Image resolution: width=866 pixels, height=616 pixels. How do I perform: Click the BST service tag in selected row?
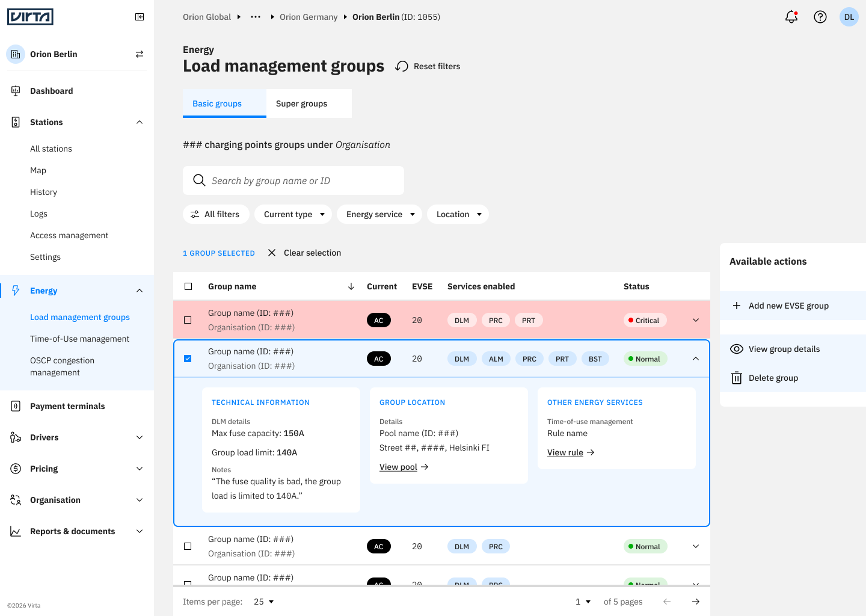[595, 359]
